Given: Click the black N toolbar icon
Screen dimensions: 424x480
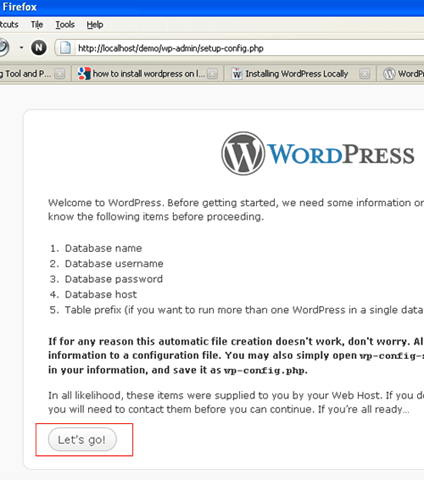Looking at the screenshot, I should tap(39, 48).
